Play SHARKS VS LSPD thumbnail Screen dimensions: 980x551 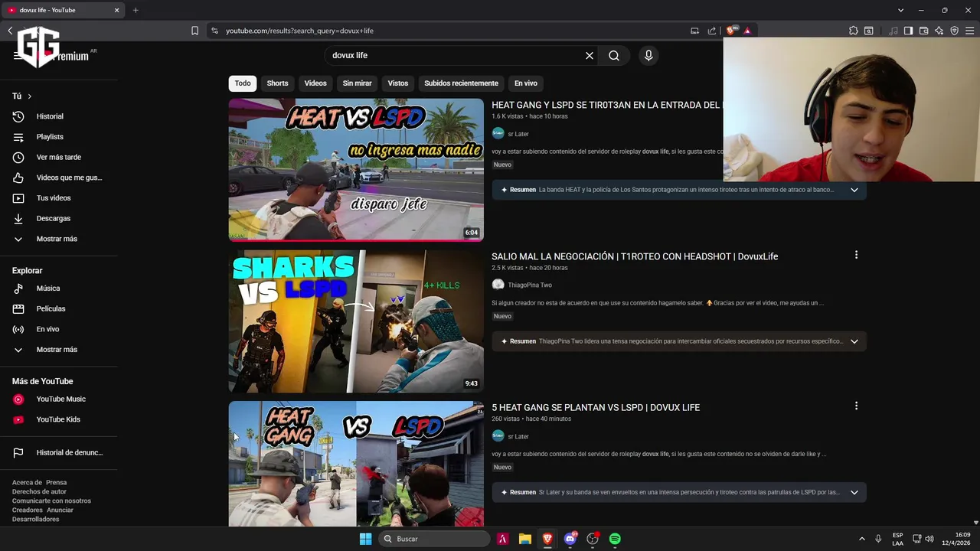pyautogui.click(x=356, y=321)
